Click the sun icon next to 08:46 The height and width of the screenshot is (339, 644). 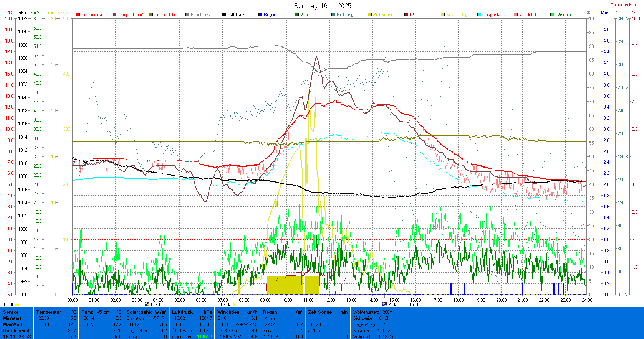click(x=17, y=305)
